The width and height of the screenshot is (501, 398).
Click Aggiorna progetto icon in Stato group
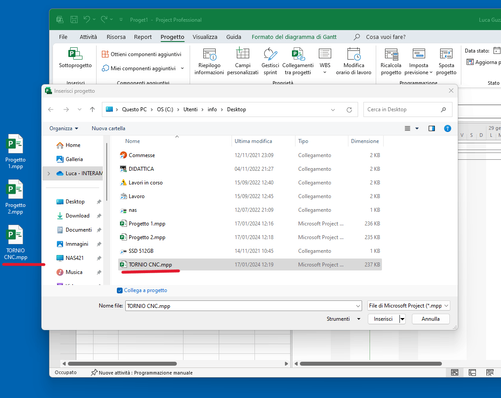click(470, 62)
